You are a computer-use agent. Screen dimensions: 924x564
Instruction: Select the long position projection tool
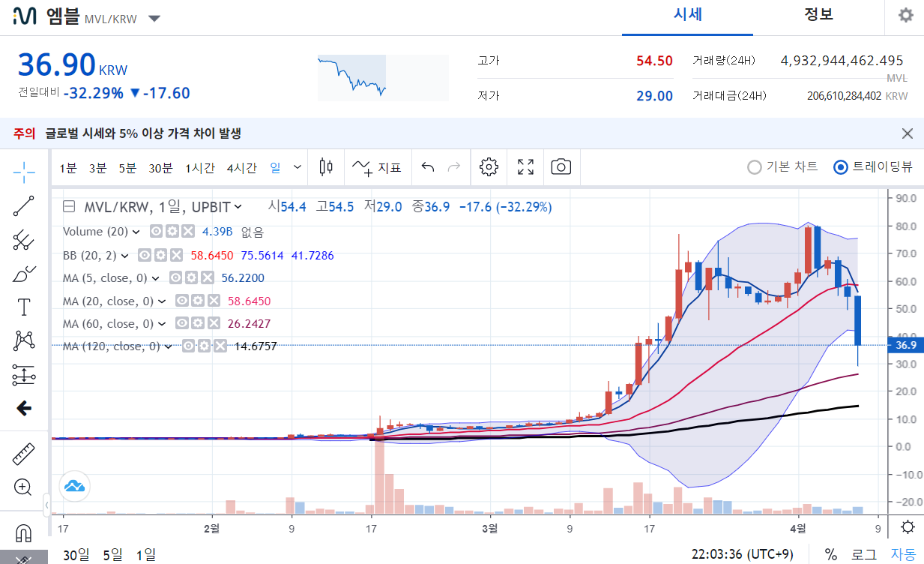click(24, 374)
